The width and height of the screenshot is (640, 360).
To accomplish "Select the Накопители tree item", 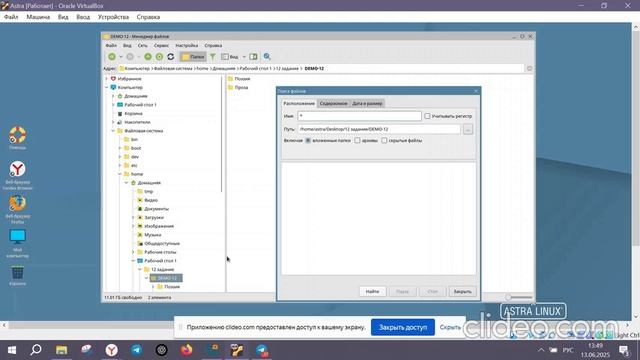I will coord(133,122).
